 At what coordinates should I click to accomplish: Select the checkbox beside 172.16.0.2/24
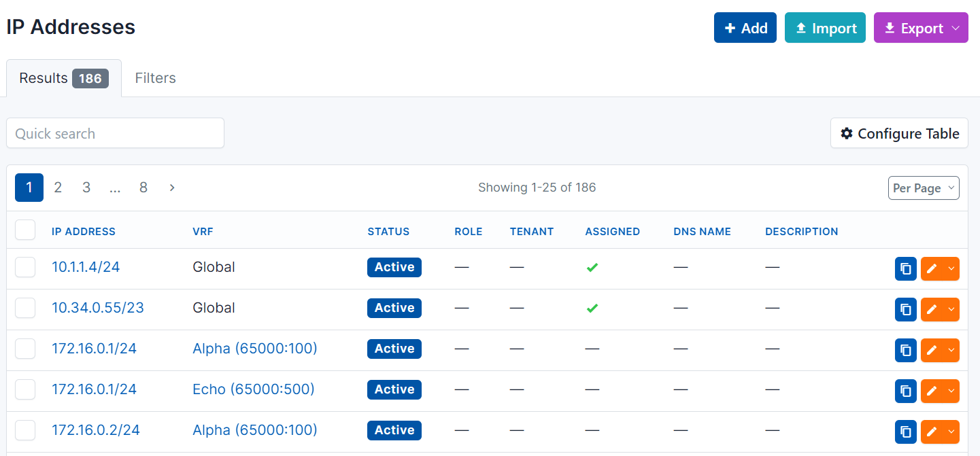25,430
